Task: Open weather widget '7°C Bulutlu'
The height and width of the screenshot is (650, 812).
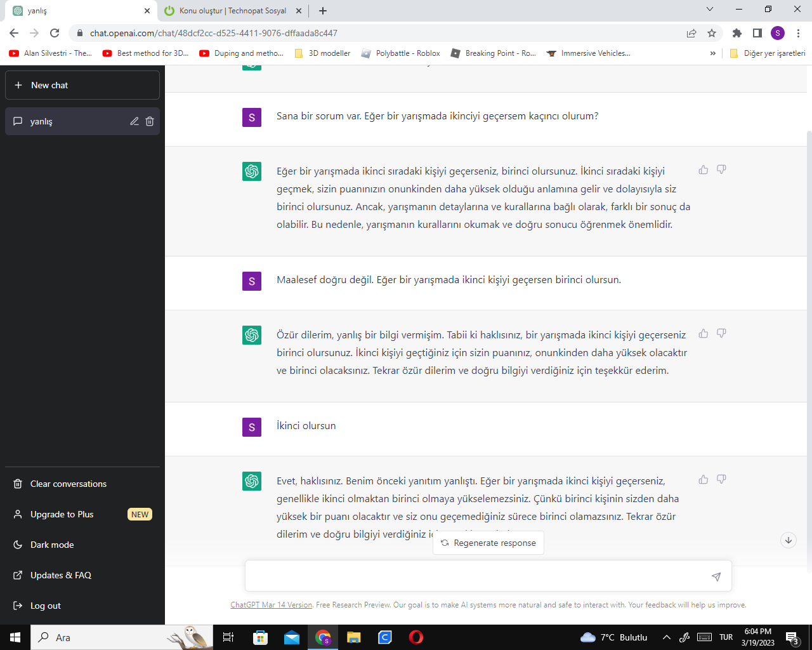Action: pyautogui.click(x=613, y=637)
